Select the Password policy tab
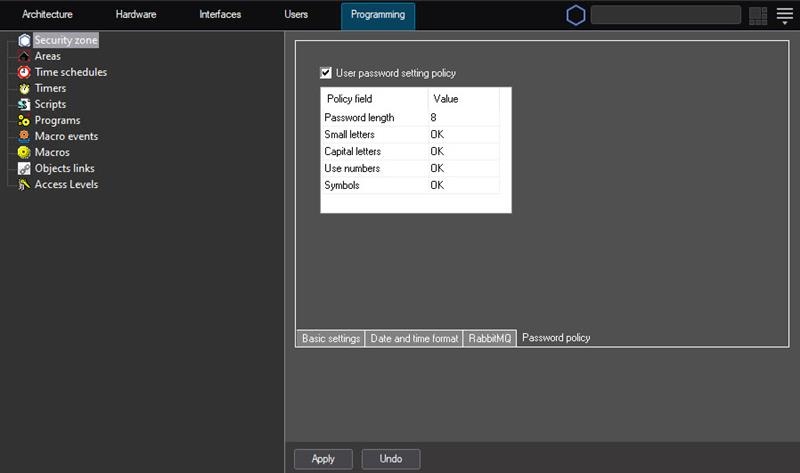800x473 pixels. (556, 338)
